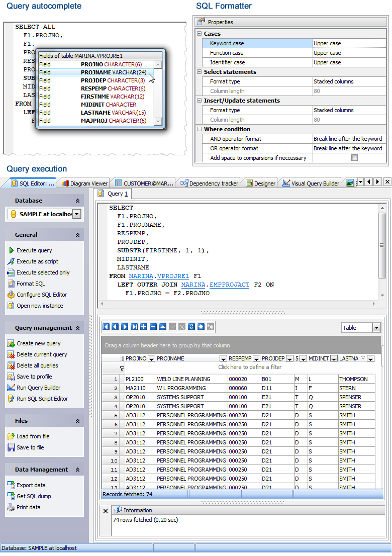
Task: Click the filter funnel row icon
Action: click(122, 368)
